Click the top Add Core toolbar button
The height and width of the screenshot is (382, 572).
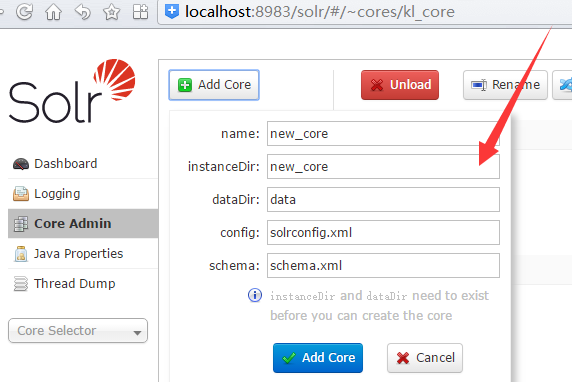click(214, 85)
